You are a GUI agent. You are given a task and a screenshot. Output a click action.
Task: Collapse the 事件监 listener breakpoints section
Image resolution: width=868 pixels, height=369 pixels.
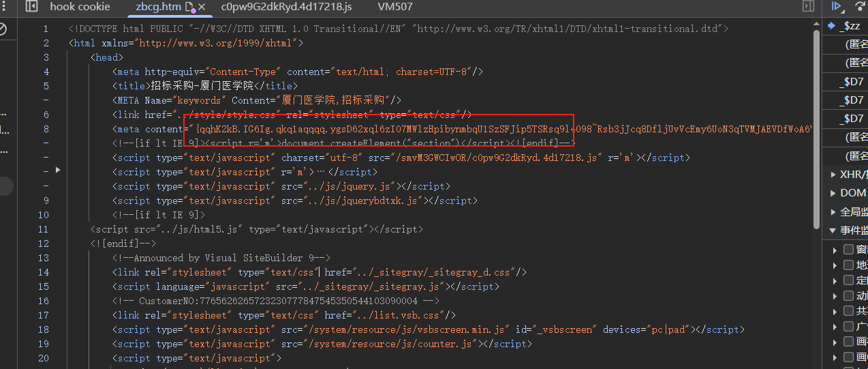tap(834, 231)
